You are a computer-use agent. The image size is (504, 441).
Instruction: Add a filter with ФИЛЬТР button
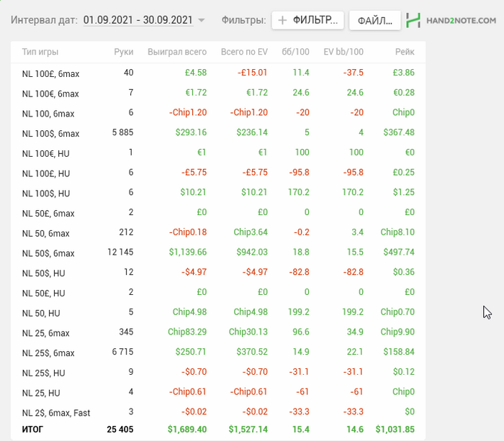coord(308,20)
